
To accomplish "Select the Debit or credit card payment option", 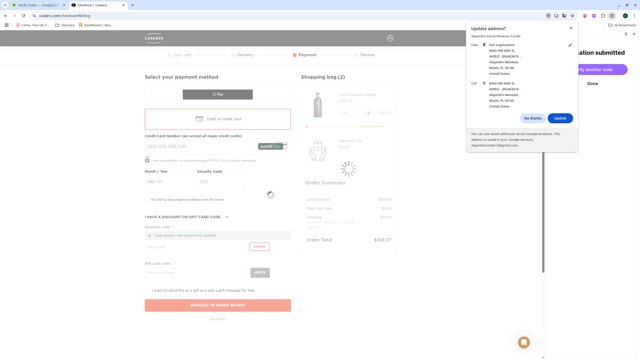I will click(x=218, y=119).
